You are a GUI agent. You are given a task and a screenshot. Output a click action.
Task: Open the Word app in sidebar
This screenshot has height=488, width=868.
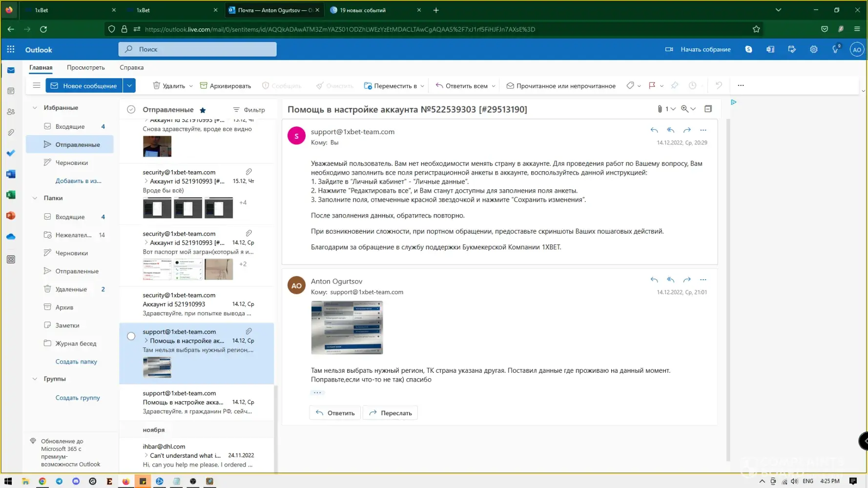[11, 174]
